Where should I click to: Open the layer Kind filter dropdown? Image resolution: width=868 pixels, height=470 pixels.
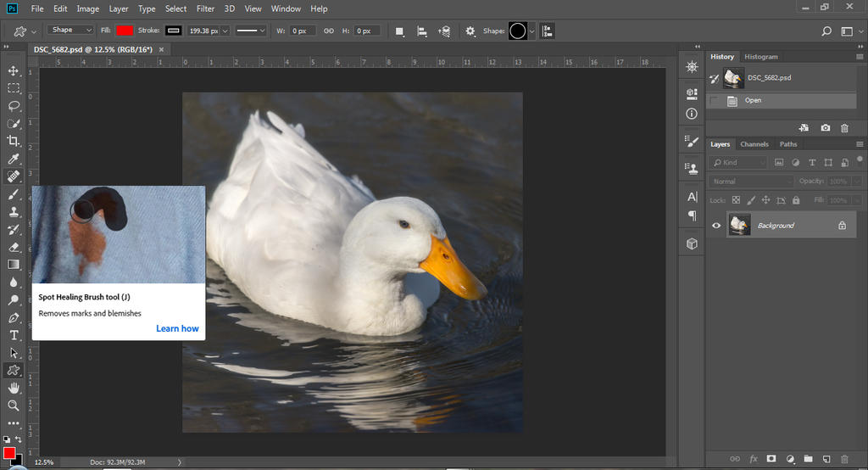coord(739,162)
